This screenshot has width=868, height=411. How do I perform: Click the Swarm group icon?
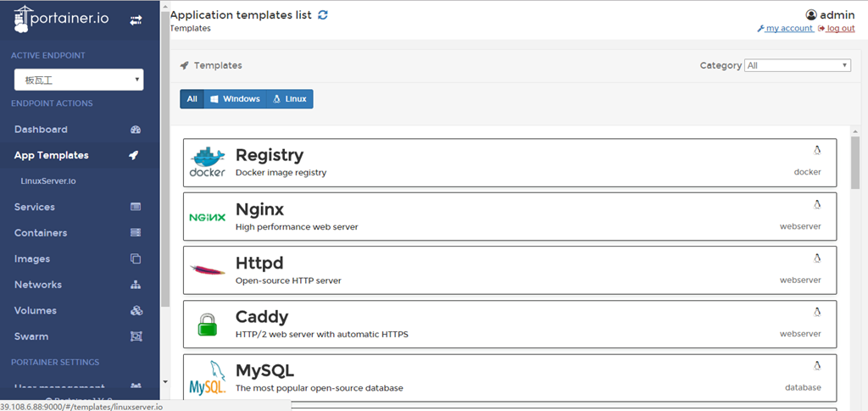click(x=136, y=336)
